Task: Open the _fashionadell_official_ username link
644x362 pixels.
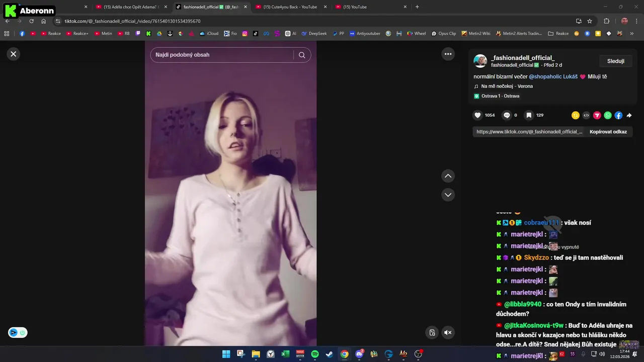Action: tap(523, 58)
